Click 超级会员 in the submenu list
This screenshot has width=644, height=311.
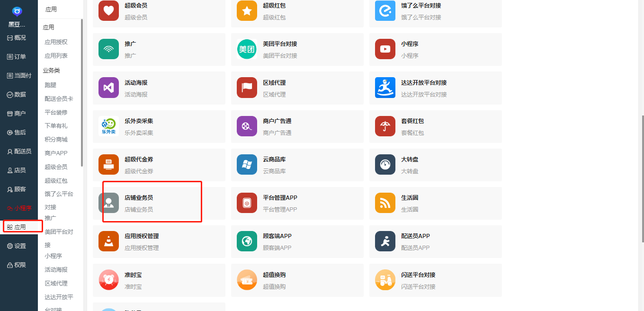(x=56, y=167)
